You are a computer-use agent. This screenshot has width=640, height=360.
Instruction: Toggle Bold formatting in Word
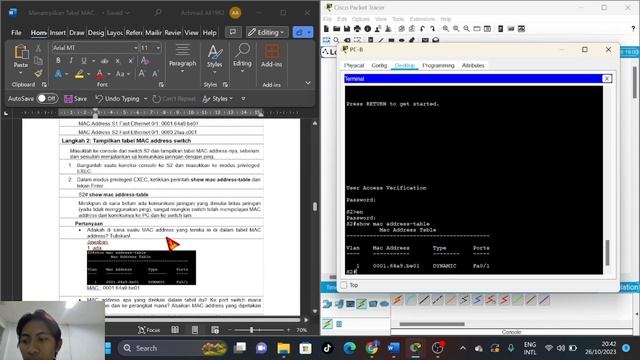click(x=58, y=60)
